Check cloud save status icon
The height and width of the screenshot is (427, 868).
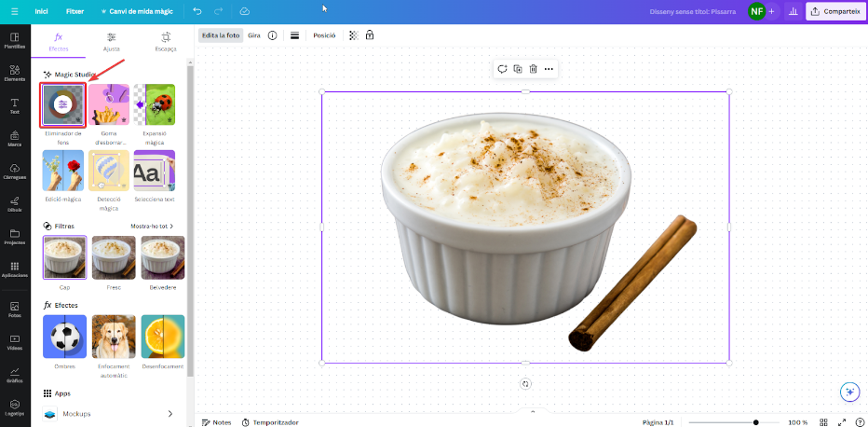pos(245,11)
